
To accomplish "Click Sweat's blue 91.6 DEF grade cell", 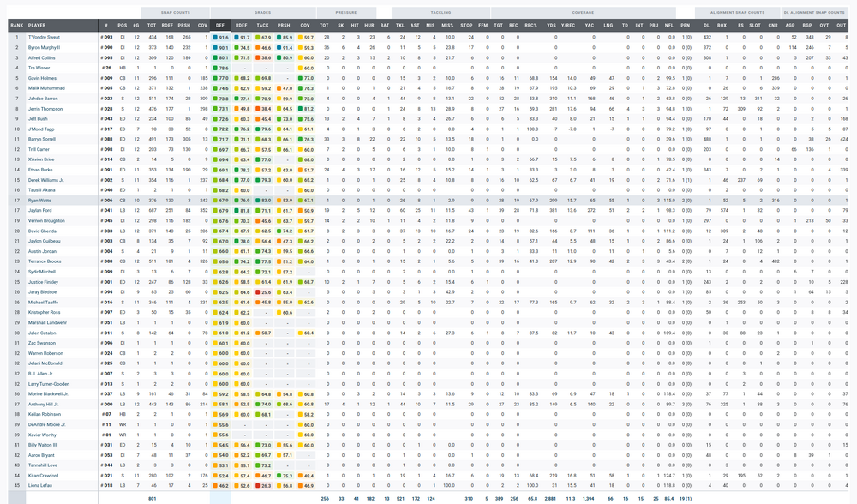I will [222, 38].
